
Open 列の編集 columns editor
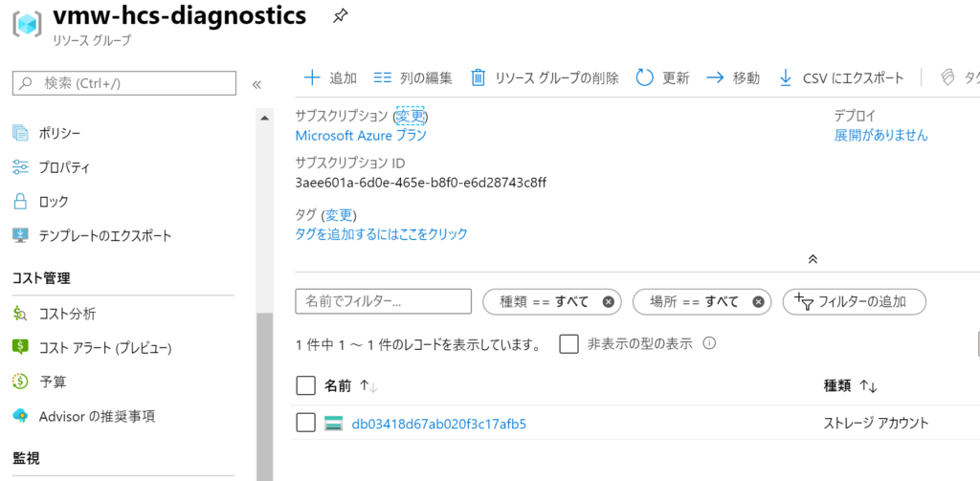(412, 78)
